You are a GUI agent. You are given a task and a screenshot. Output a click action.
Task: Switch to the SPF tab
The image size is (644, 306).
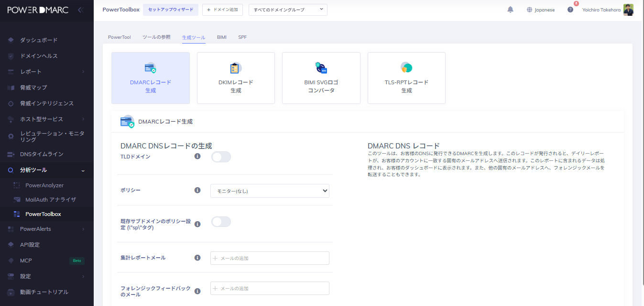coord(242,37)
